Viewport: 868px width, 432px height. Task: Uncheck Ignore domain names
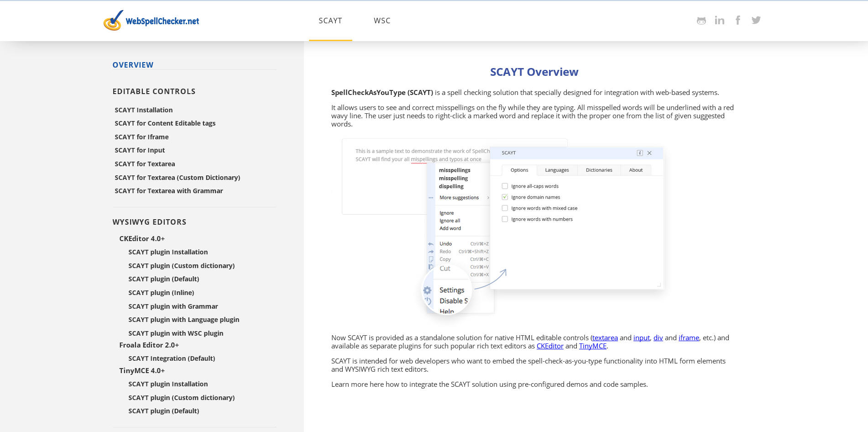tap(505, 197)
